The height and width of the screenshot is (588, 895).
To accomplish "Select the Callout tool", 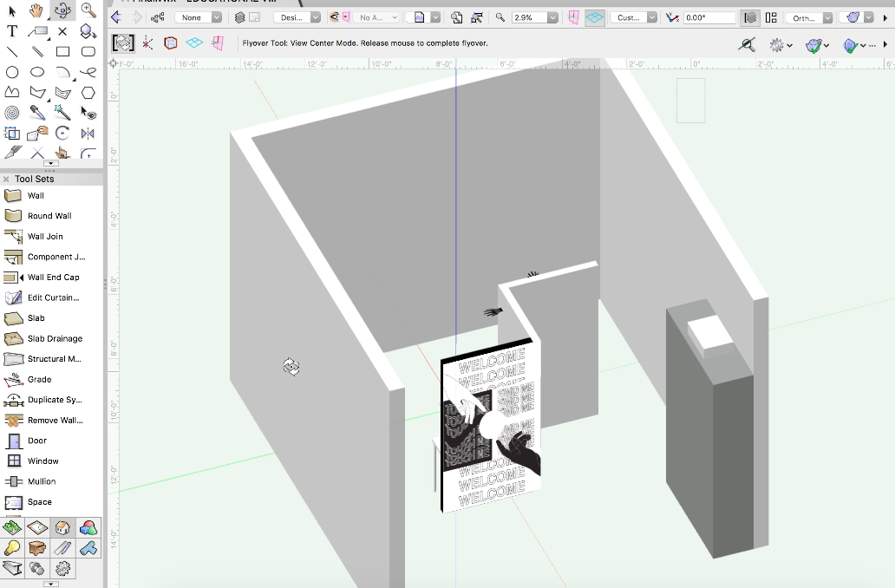I will [37, 31].
